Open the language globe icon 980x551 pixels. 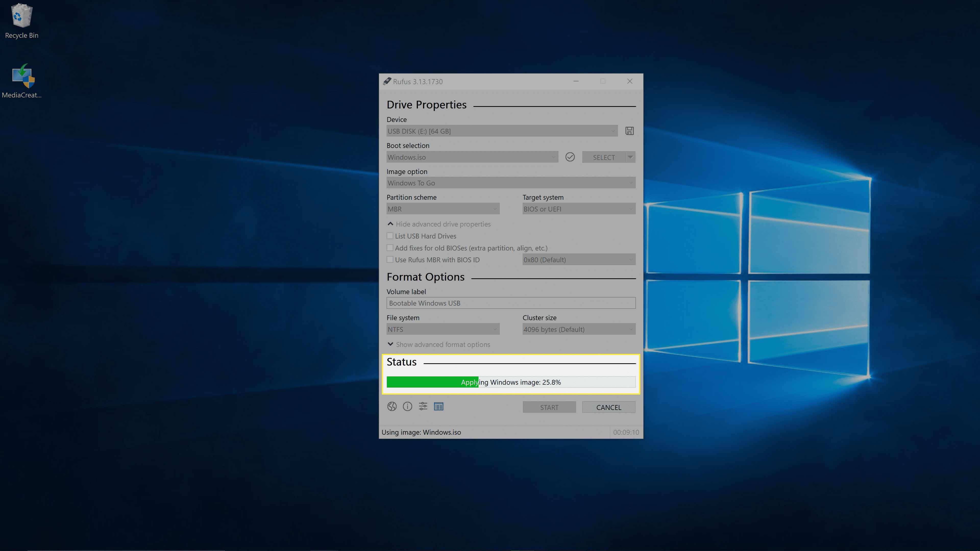(x=392, y=407)
